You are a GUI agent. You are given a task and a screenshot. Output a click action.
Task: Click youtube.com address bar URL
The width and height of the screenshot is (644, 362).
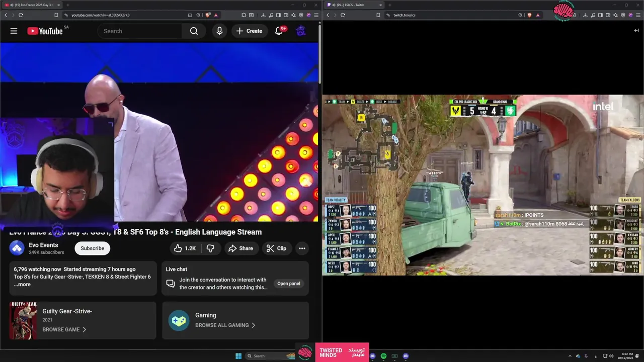coord(101,15)
